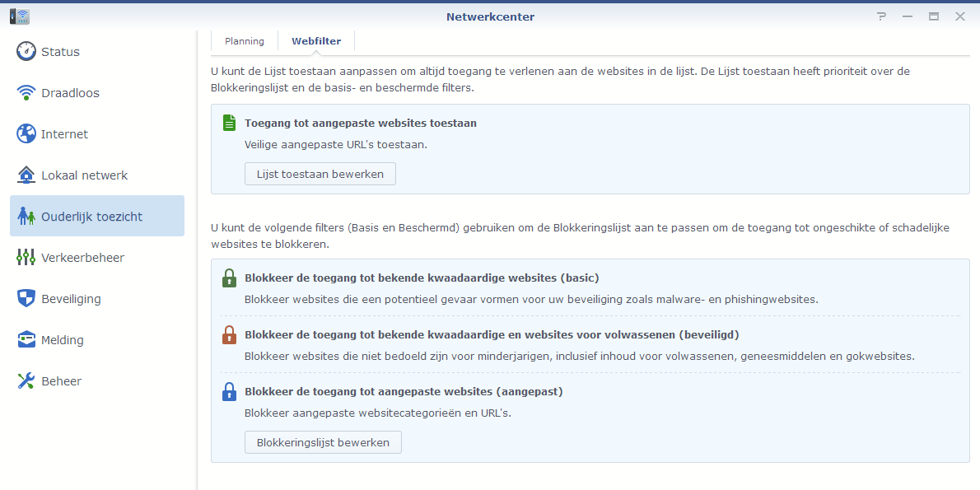The height and width of the screenshot is (490, 980).
Task: Open Verkeerbeheer via its traffic icon
Action: click(26, 257)
